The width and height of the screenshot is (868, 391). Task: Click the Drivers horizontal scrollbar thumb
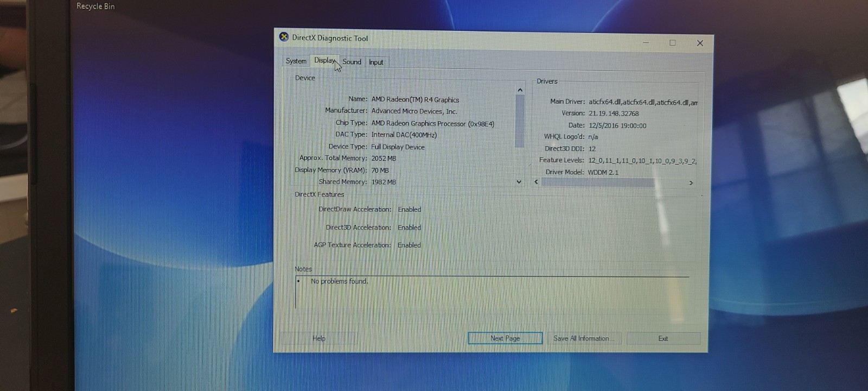(x=597, y=182)
